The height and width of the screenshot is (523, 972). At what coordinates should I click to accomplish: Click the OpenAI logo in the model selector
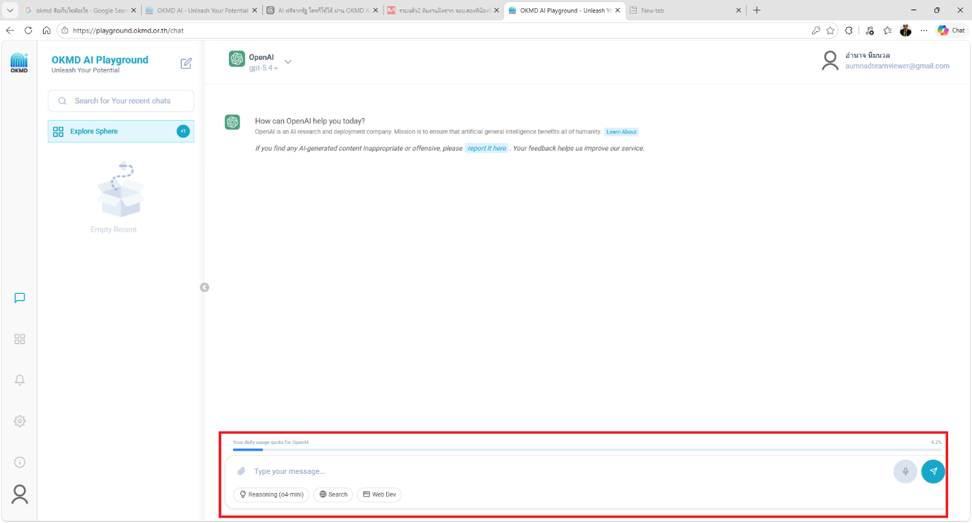[237, 59]
